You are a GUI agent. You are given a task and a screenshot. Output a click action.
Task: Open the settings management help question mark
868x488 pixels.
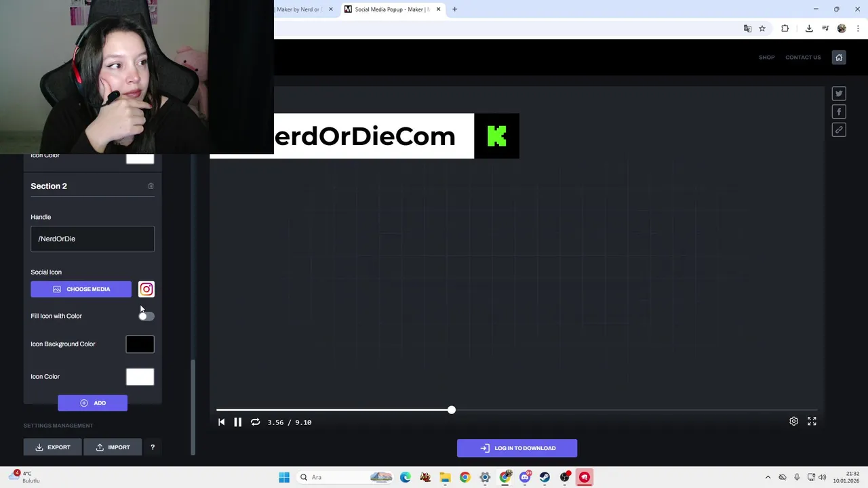tap(153, 447)
